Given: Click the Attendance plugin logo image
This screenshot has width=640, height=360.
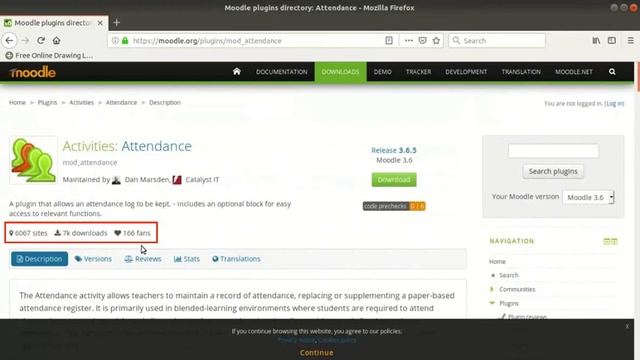Looking at the screenshot, I should [33, 160].
